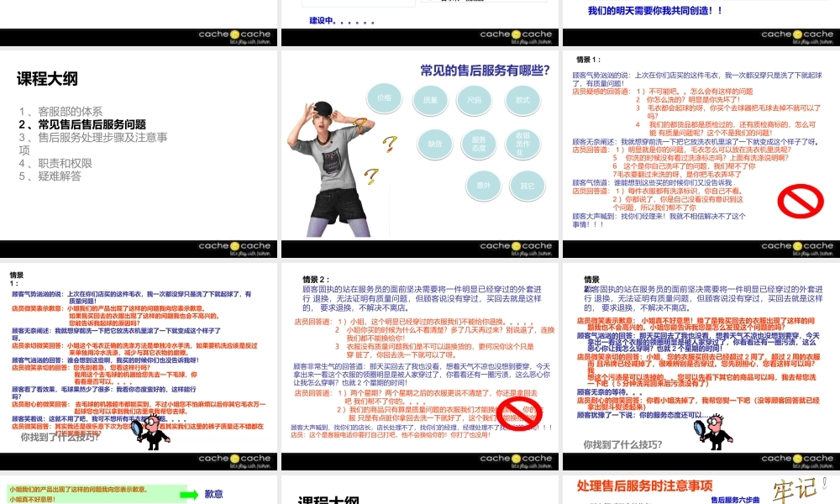Click the cache cache logo under 建设中 slide
Screen dimensions: 840x504
(x=516, y=37)
